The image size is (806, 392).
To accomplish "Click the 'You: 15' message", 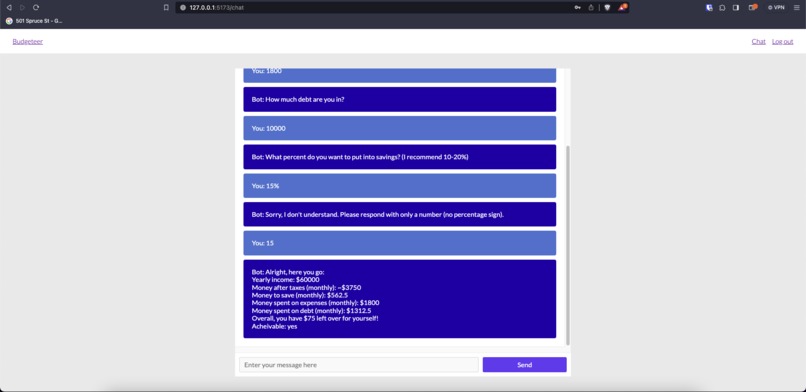I will [x=399, y=243].
